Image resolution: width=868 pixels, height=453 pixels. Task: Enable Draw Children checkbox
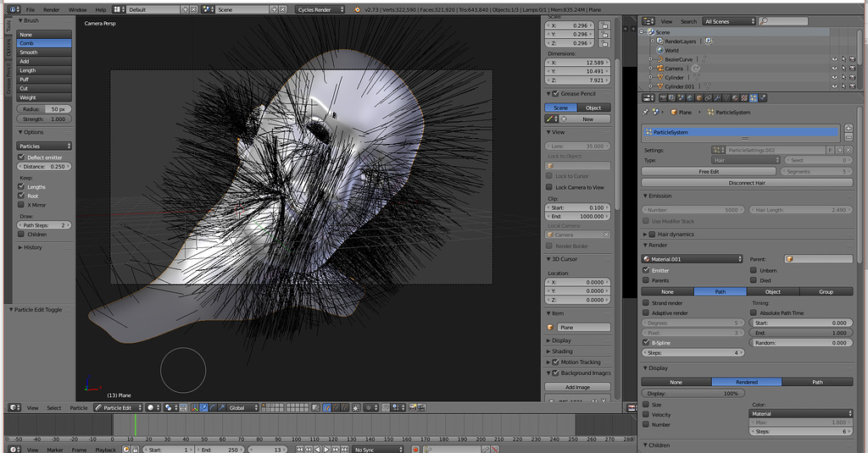21,234
